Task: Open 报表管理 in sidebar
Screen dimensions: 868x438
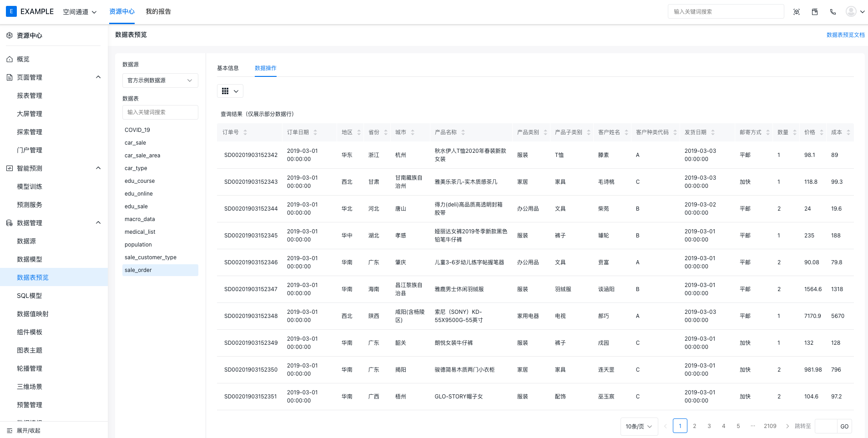Action: 30,96
